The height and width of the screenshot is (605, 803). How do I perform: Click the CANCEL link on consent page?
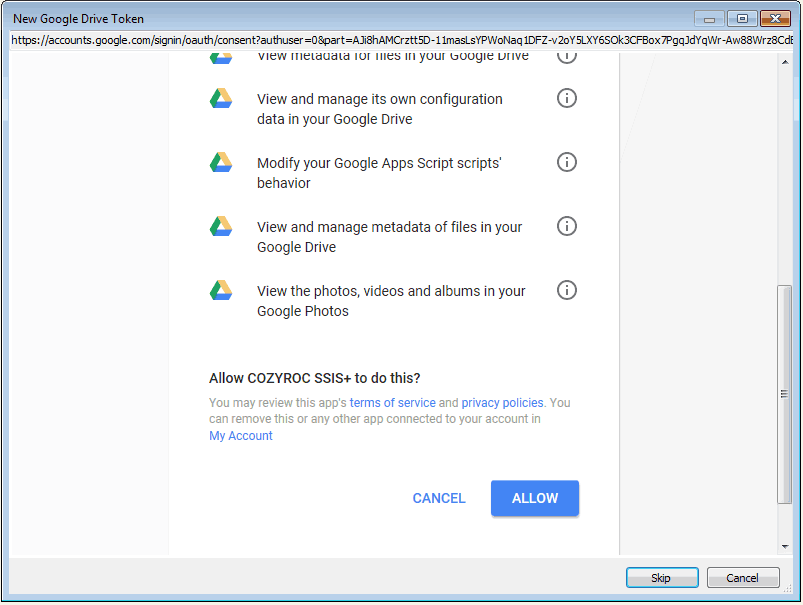pyautogui.click(x=439, y=498)
